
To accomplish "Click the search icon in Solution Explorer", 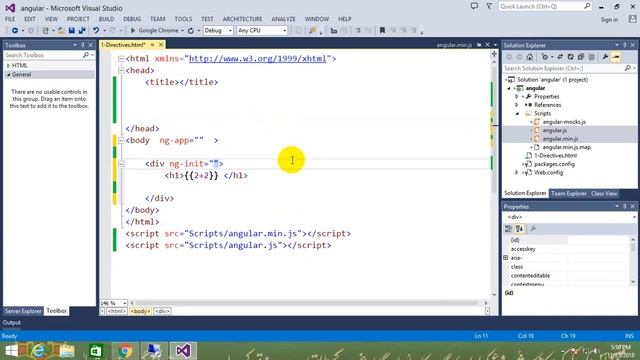I will click(627, 68).
